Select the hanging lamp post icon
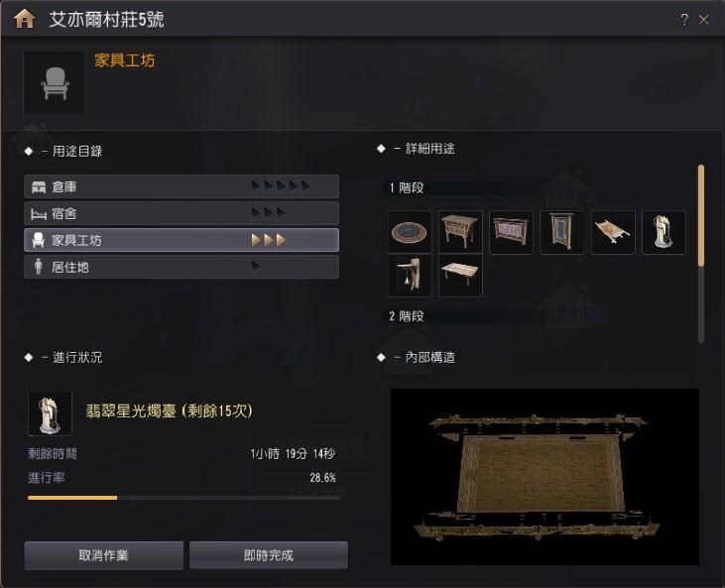Screen dimensions: 725x588 [x=411, y=275]
